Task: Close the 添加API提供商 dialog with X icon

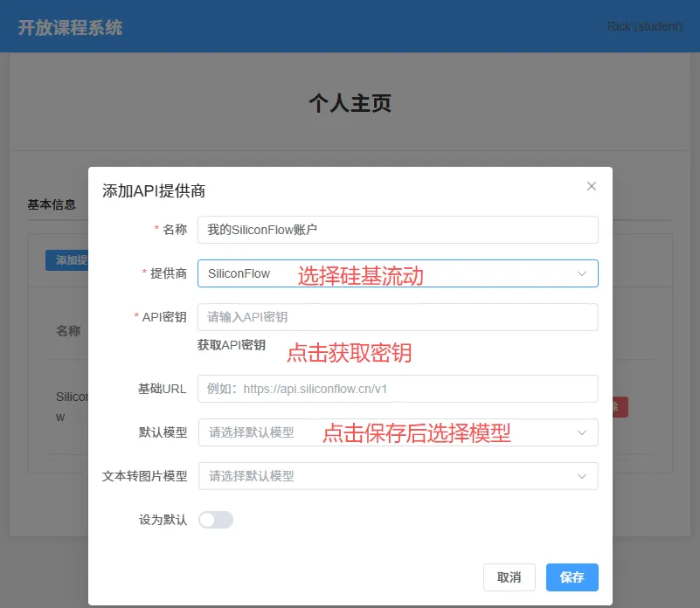Action: [x=591, y=186]
